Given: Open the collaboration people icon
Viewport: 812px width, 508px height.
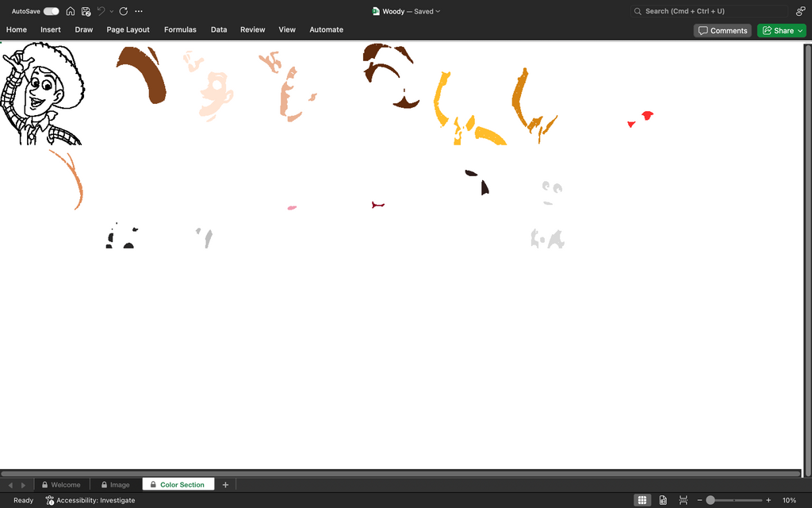Looking at the screenshot, I should pyautogui.click(x=801, y=11).
